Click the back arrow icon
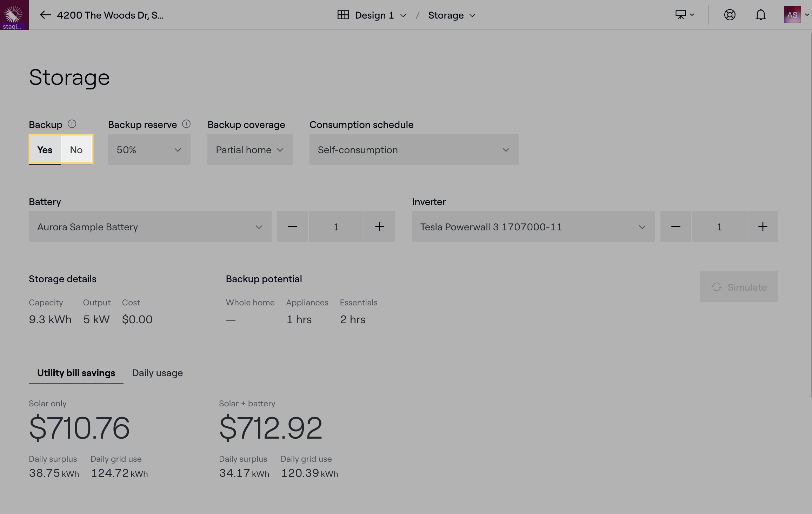This screenshot has height=514, width=812. click(x=45, y=15)
